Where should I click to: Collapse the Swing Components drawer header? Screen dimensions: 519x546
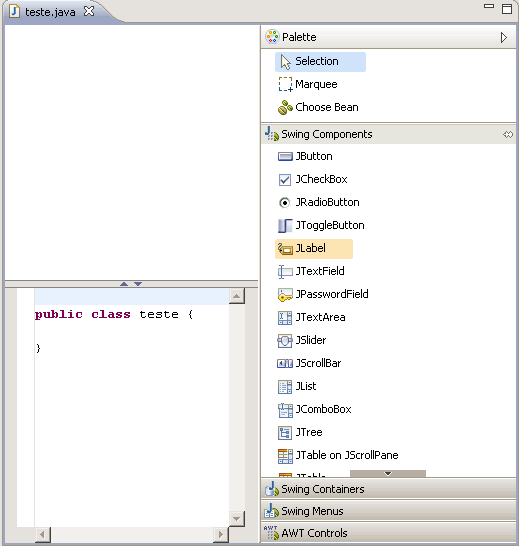tap(388, 134)
